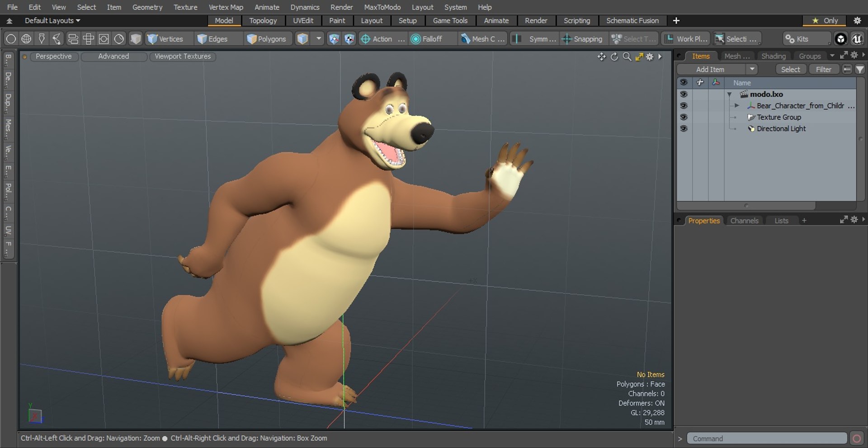Screen dimensions: 868x448
Task: Click the Unreal Engine logo icon
Action: coord(857,39)
